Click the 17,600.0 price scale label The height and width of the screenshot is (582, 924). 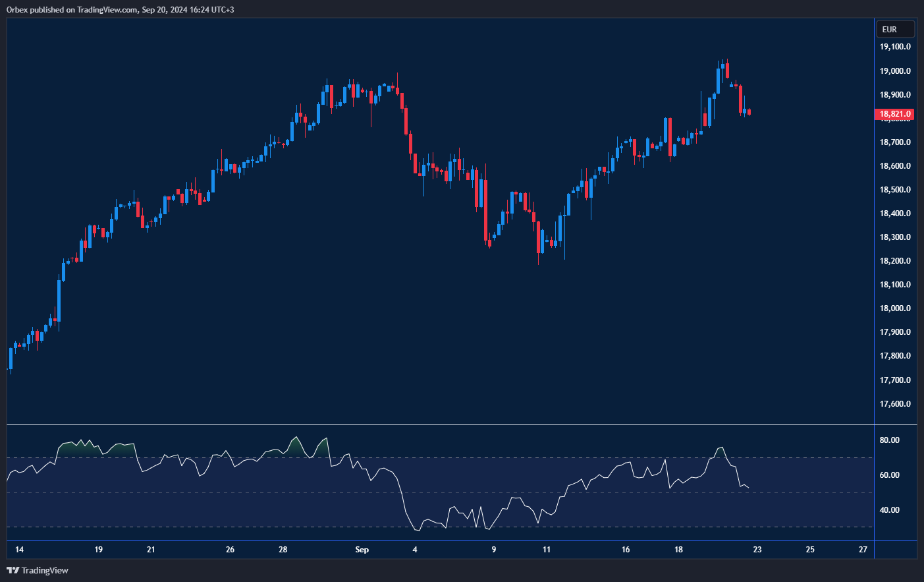pos(895,404)
